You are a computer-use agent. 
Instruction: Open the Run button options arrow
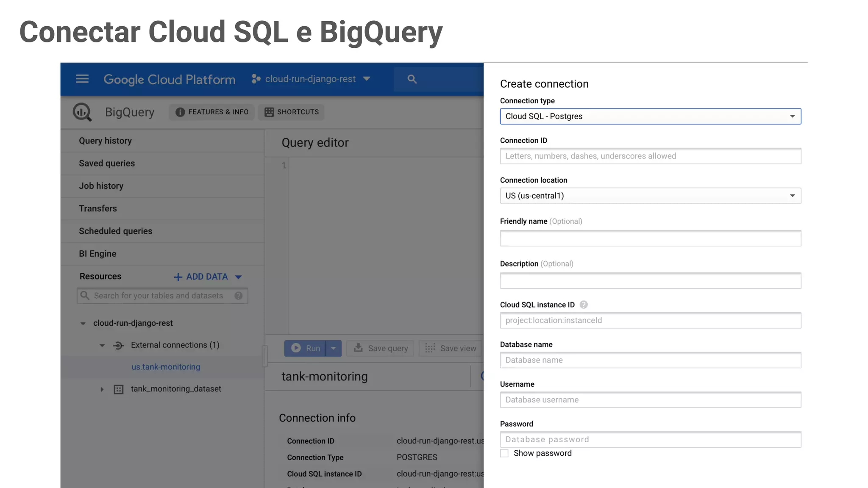click(334, 348)
